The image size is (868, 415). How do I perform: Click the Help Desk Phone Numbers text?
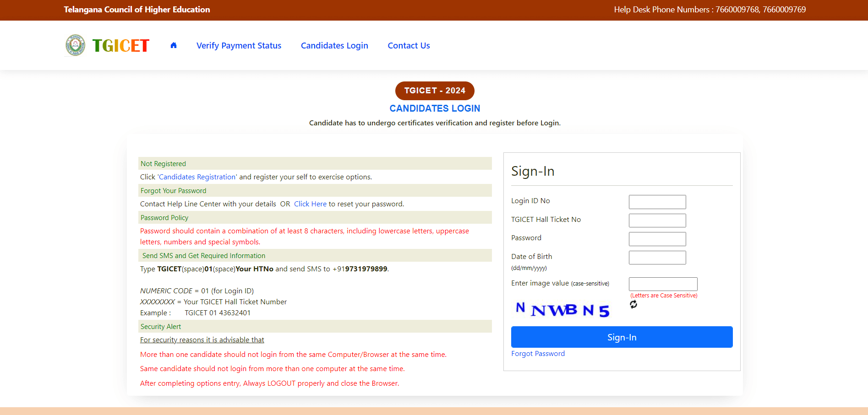[x=710, y=10]
